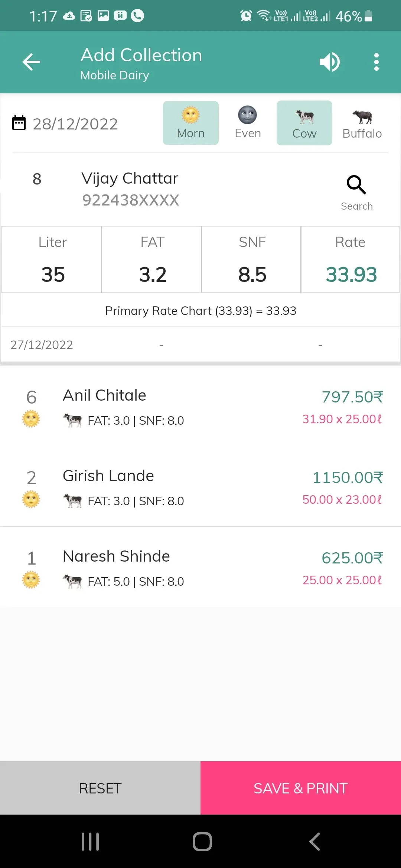Tap the Naresh Shinde cow icon

(73, 581)
